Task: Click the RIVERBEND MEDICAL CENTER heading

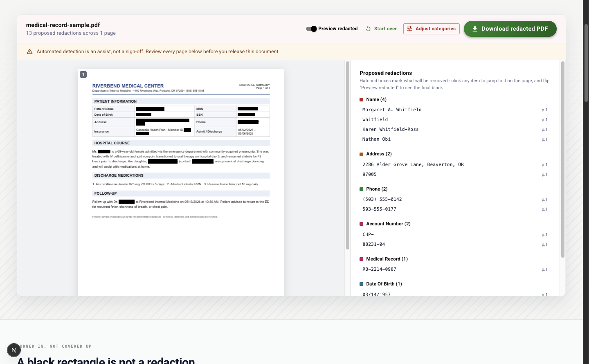Action: (128, 86)
